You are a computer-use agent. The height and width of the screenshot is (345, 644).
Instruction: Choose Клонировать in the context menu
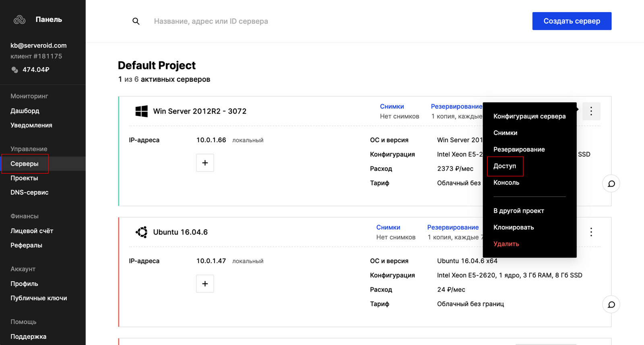coord(514,227)
